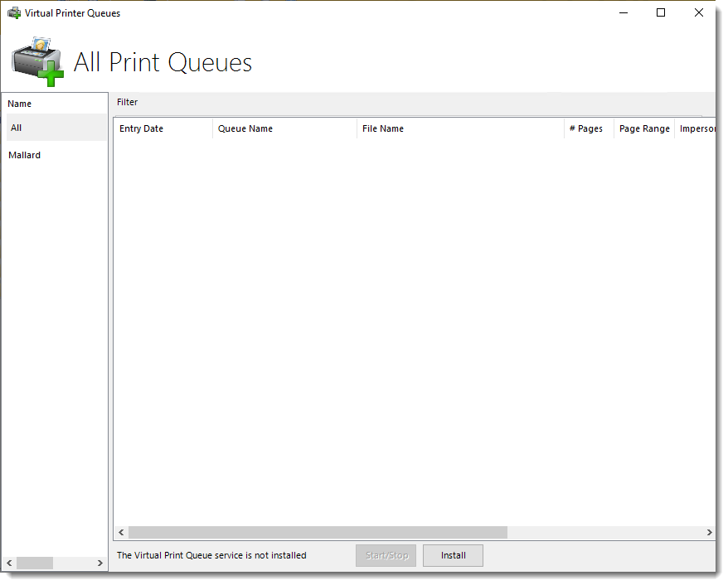The height and width of the screenshot is (585, 728).
Task: Click the service not installed status message
Action: [211, 555]
